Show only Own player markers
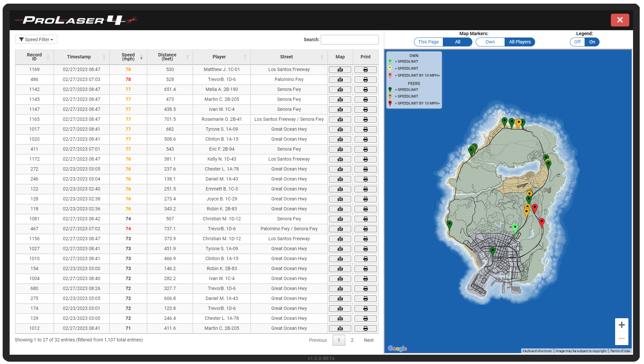The image size is (644, 364). [x=490, y=42]
